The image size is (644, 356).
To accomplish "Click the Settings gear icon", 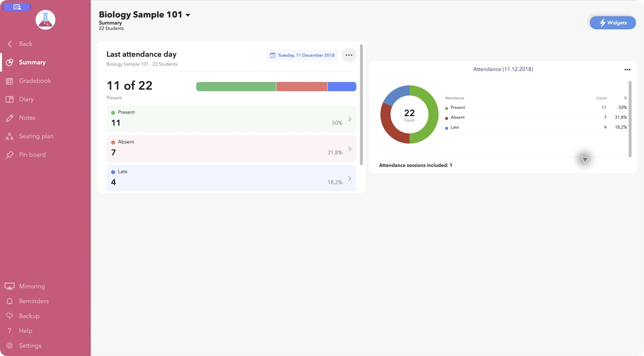I will click(10, 346).
